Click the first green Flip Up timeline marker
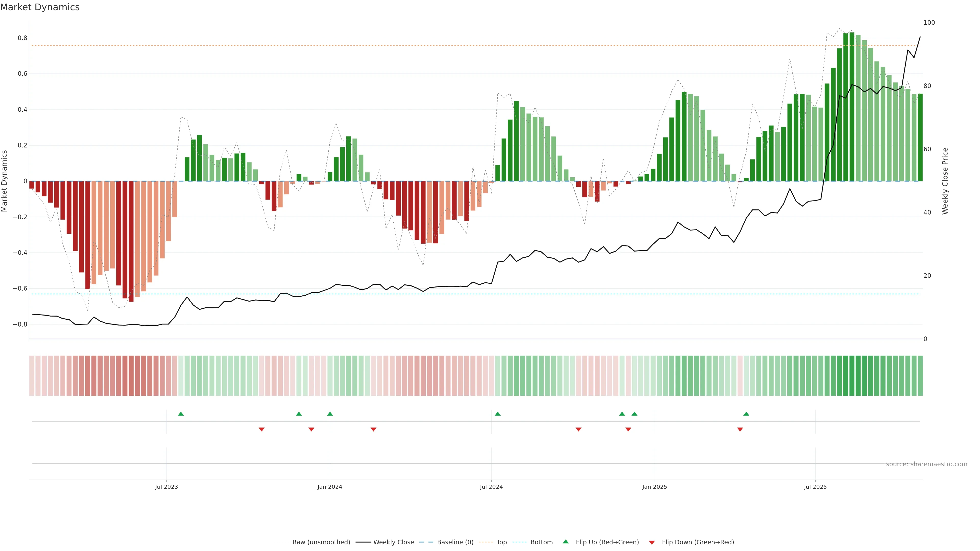 pyautogui.click(x=181, y=414)
